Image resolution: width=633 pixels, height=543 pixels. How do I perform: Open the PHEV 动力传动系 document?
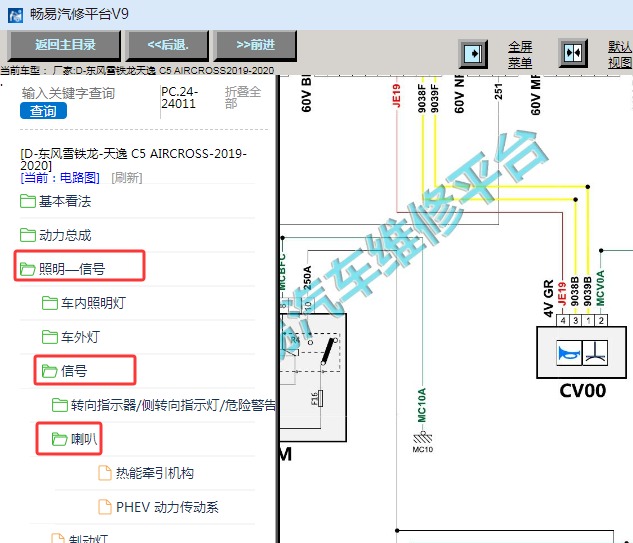tap(167, 507)
